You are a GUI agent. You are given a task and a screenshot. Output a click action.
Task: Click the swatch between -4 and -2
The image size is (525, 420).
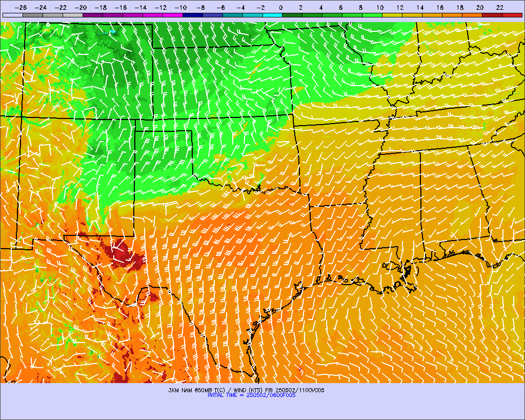point(252,15)
